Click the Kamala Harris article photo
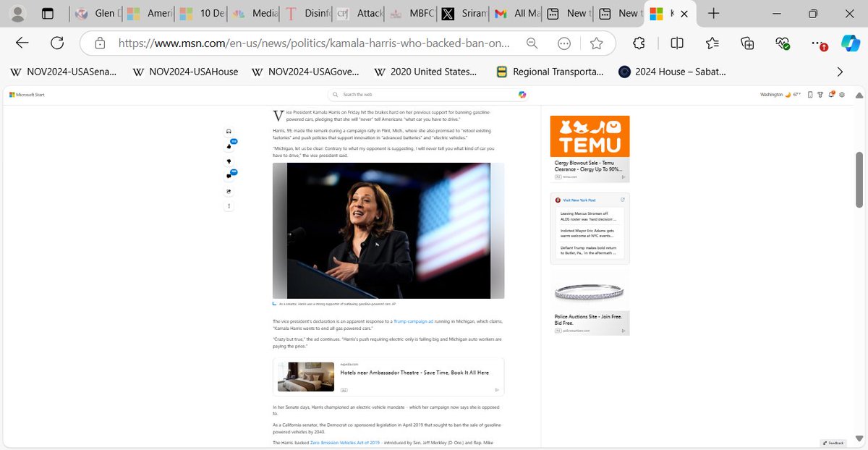The height and width of the screenshot is (450, 868). (x=388, y=231)
